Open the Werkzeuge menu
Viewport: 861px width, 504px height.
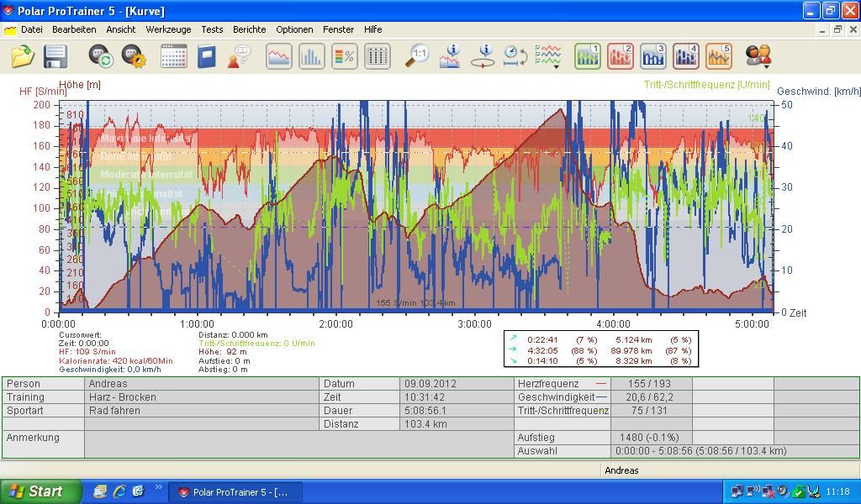click(x=168, y=29)
